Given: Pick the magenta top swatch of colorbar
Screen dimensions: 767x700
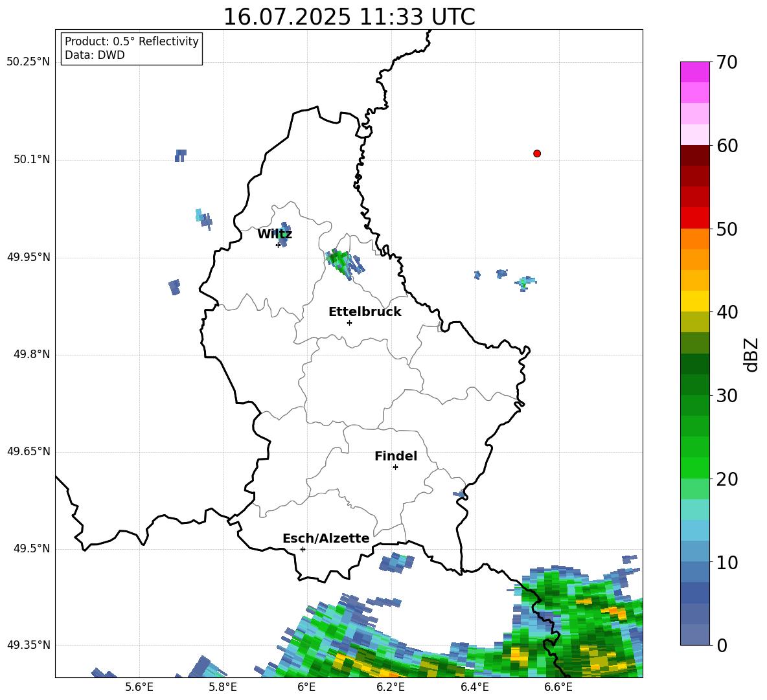Looking at the screenshot, I should pos(694,73).
